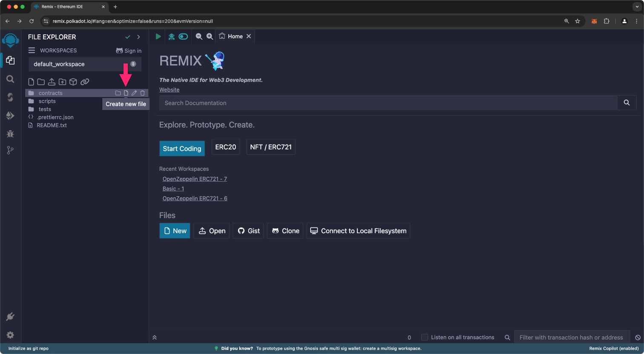Open the default_workspace dropdown
Screen dimensions: 644x354
click(85, 64)
